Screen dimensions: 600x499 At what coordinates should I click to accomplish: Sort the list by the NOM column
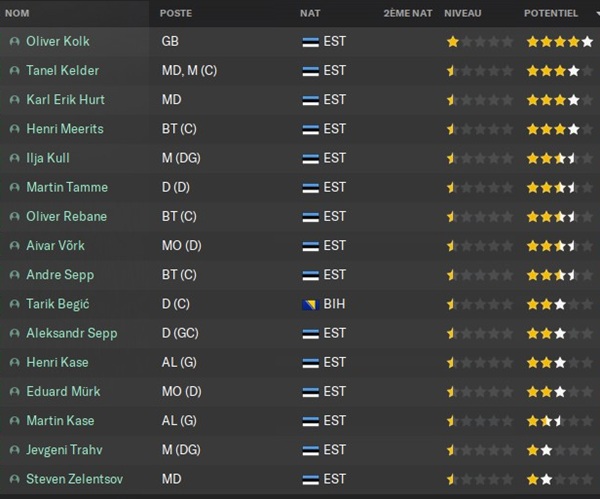tap(17, 14)
